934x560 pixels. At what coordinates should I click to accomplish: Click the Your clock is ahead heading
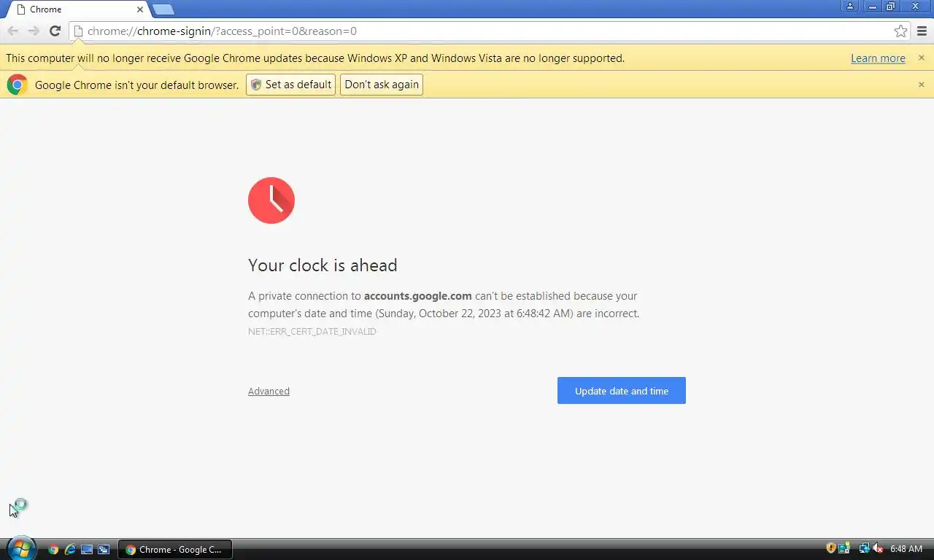[323, 265]
